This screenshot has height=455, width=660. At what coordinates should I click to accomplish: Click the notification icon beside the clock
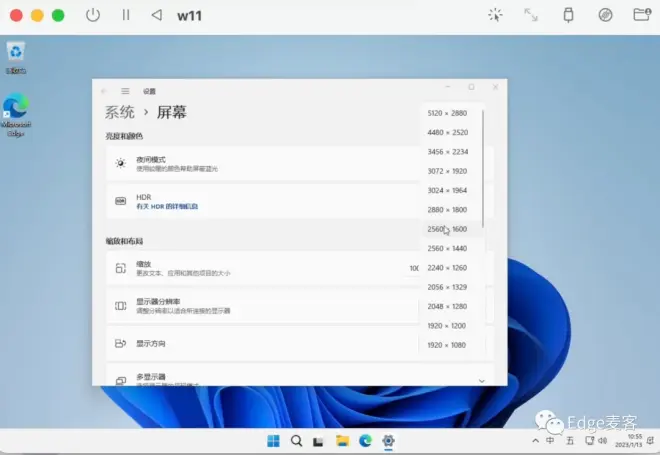651,441
